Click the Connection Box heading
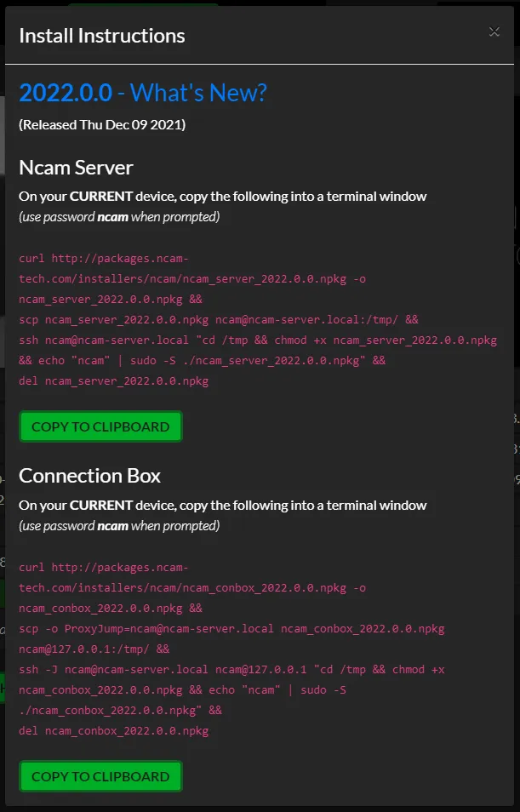Viewport: 520px width, 812px height. pyautogui.click(x=89, y=476)
